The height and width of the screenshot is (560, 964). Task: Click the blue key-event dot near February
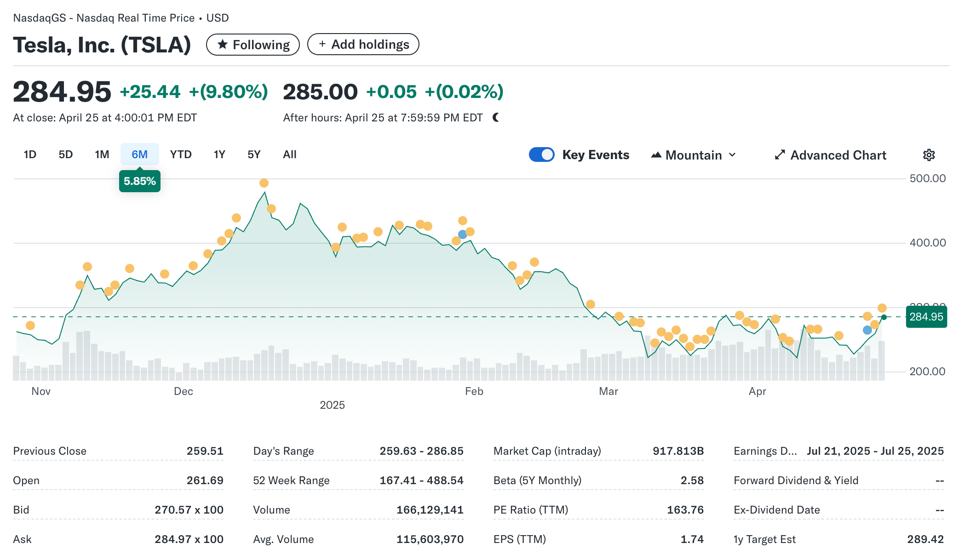(462, 234)
